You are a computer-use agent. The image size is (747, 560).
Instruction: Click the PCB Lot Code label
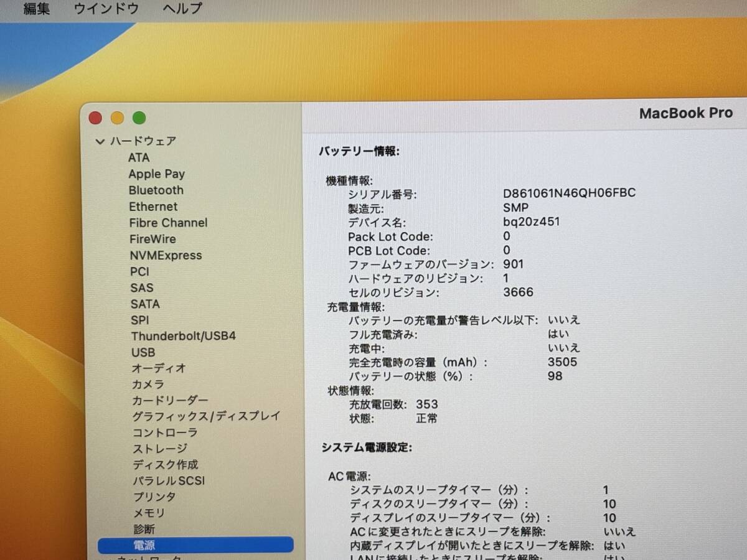point(389,251)
